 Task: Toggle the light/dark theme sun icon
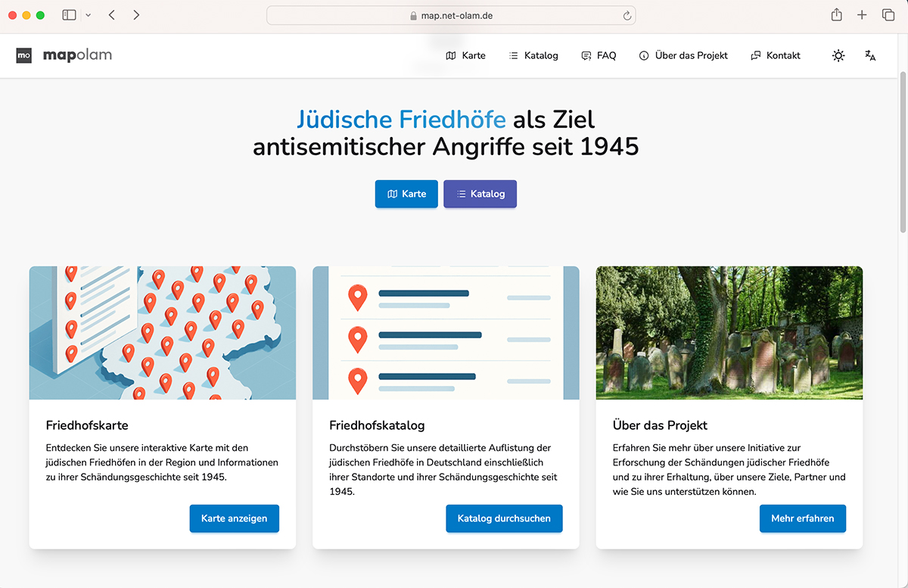[x=838, y=55]
